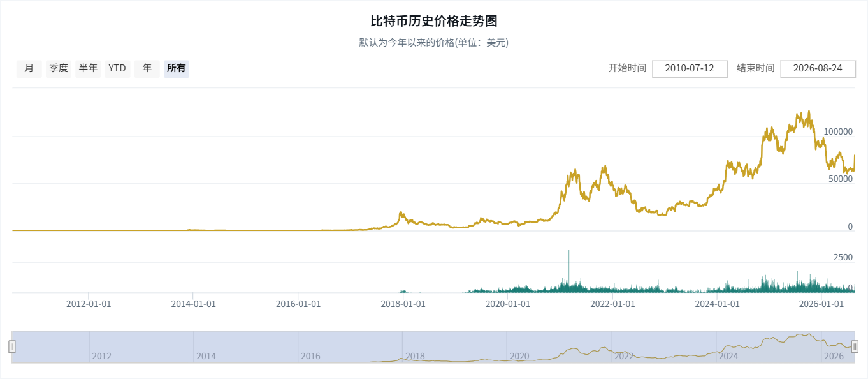Click the 结束时间 date input field
The height and width of the screenshot is (379, 868).
coord(818,68)
